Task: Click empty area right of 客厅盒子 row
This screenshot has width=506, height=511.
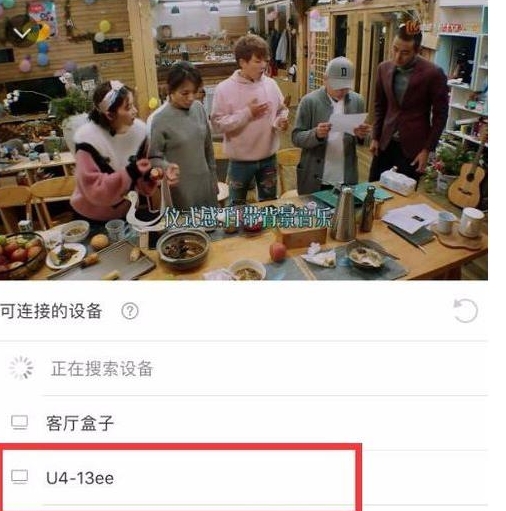Action: click(300, 423)
